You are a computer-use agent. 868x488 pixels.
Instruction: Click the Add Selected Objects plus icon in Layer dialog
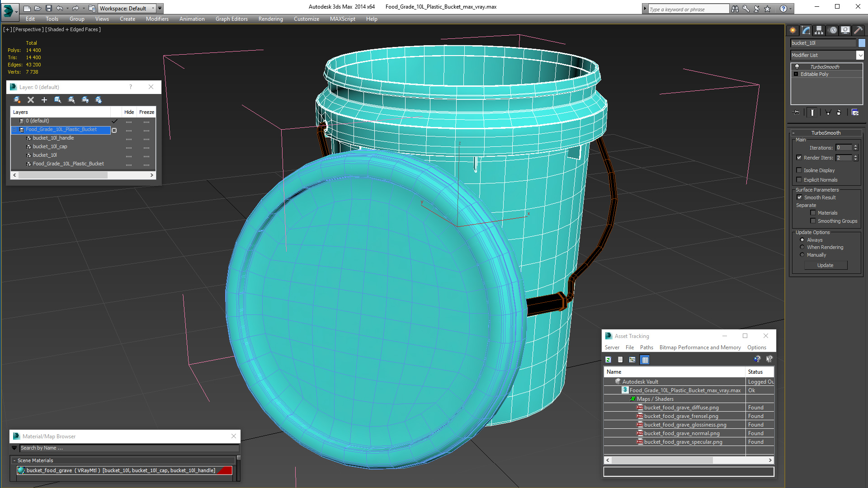[44, 100]
